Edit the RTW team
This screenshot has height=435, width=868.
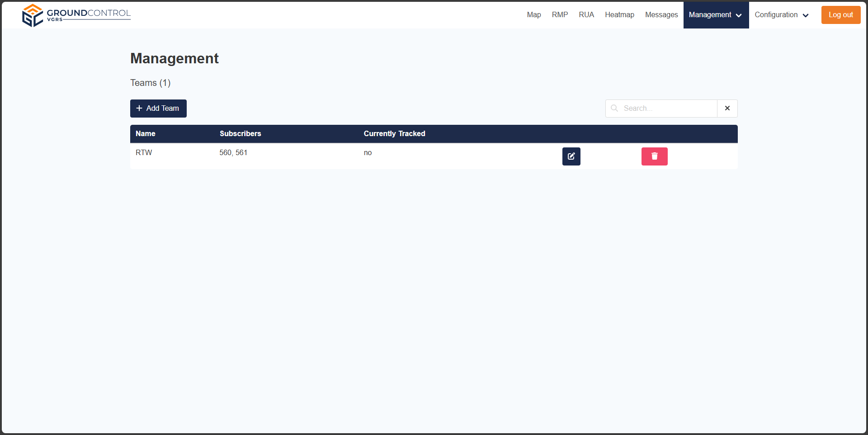[571, 156]
